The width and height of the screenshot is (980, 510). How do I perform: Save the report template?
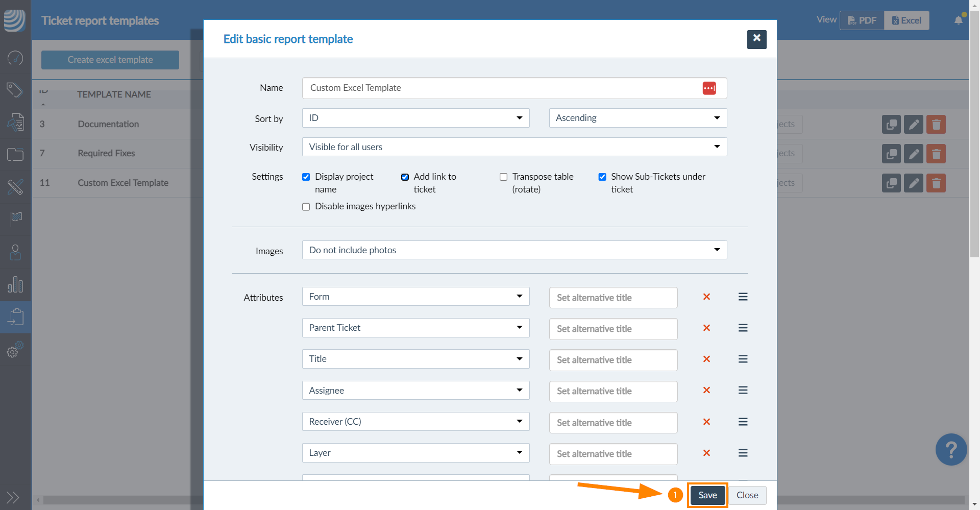click(x=707, y=495)
